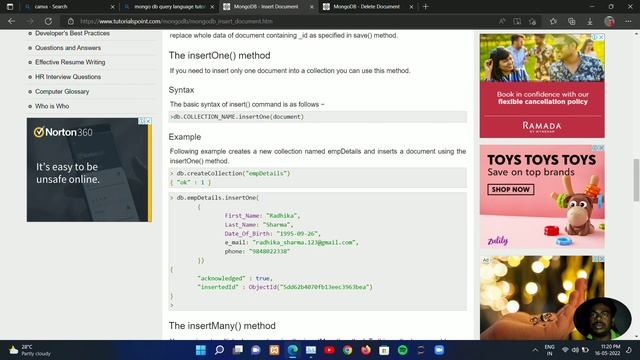Open Immersive Reader icon
The height and width of the screenshot is (360, 640).
coord(517,21)
